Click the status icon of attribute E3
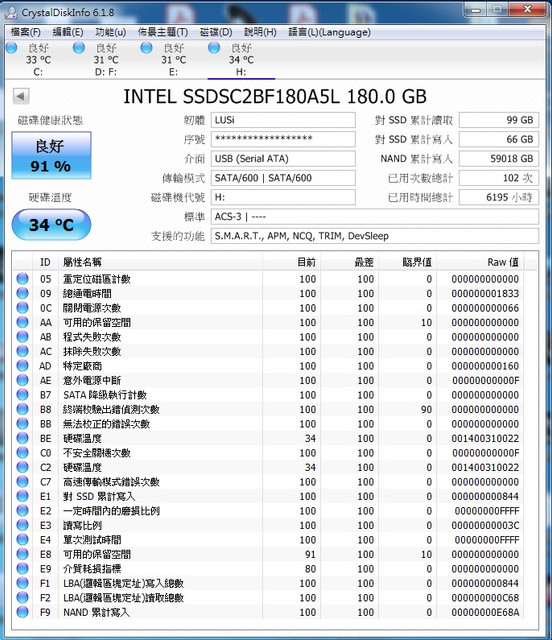 [22, 525]
